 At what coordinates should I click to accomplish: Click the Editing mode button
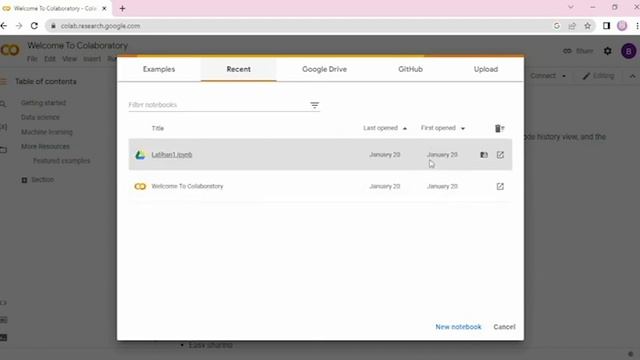point(598,76)
